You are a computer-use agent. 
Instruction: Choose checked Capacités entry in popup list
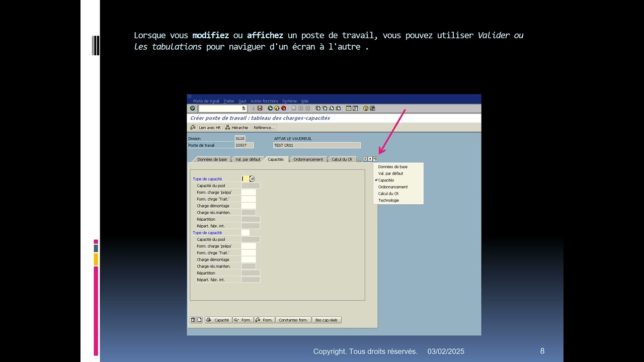(398, 180)
